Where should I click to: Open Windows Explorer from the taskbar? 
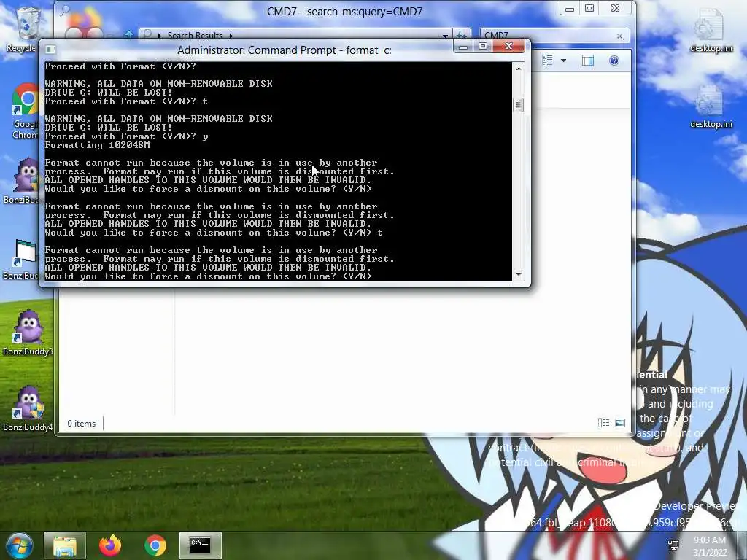(x=65, y=545)
